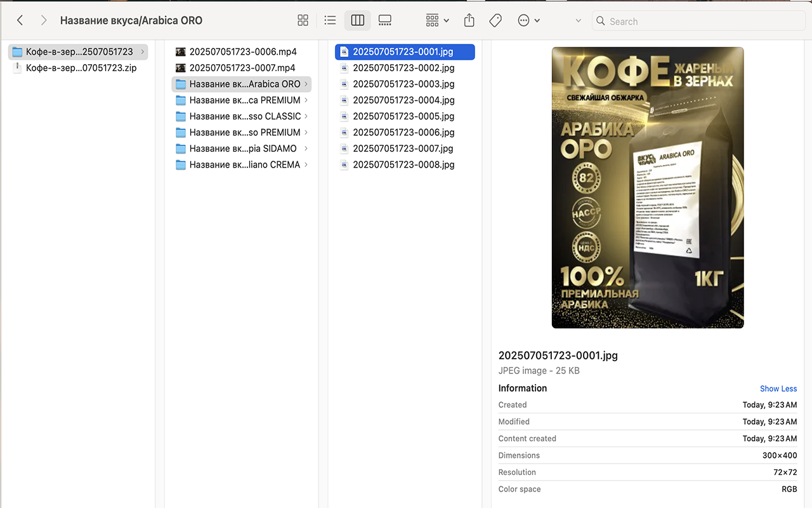
Task: Switch to list view
Action: [330, 20]
